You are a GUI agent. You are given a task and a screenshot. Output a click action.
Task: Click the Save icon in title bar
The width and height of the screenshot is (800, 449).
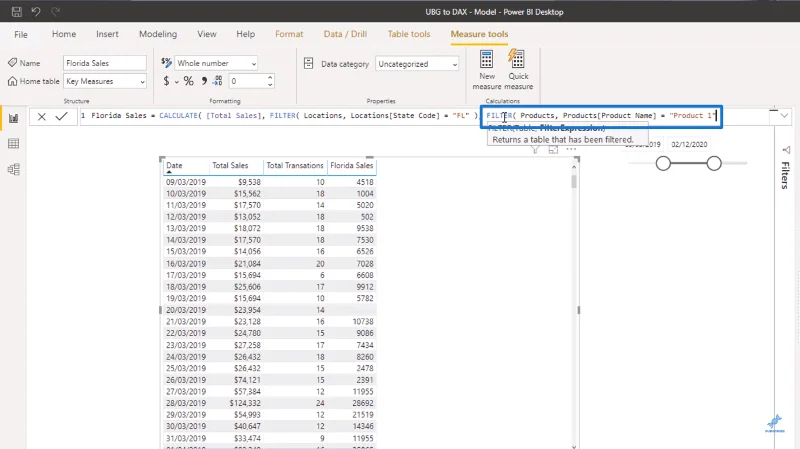[17, 11]
